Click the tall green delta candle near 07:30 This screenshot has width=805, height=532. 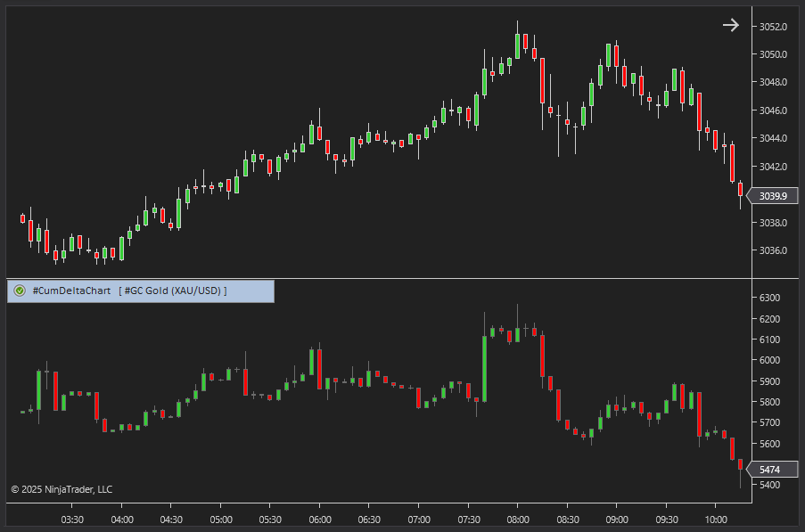pyautogui.click(x=484, y=367)
